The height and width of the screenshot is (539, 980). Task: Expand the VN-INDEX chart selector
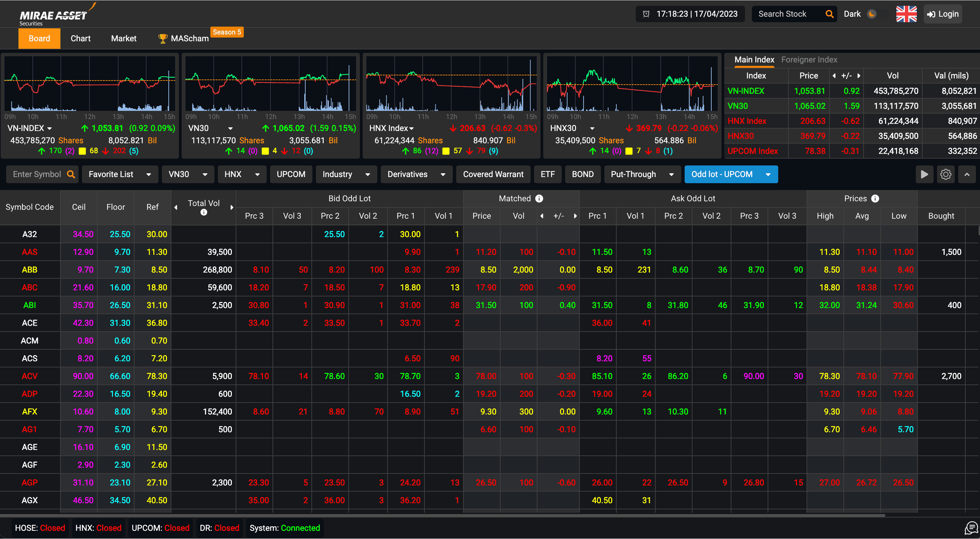click(50, 129)
